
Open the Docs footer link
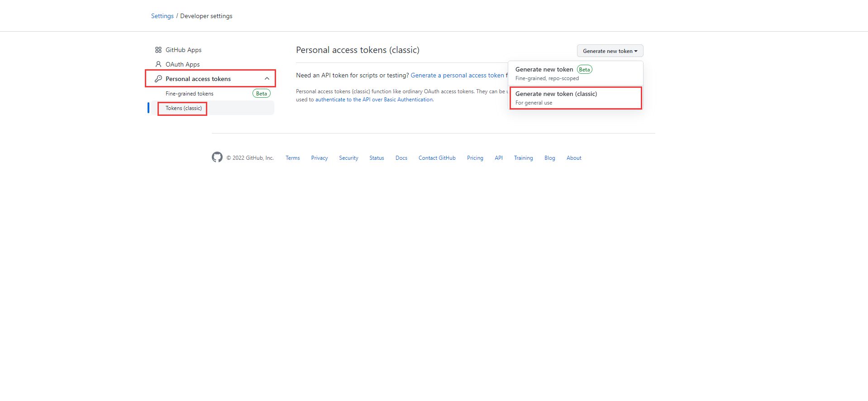(x=401, y=158)
